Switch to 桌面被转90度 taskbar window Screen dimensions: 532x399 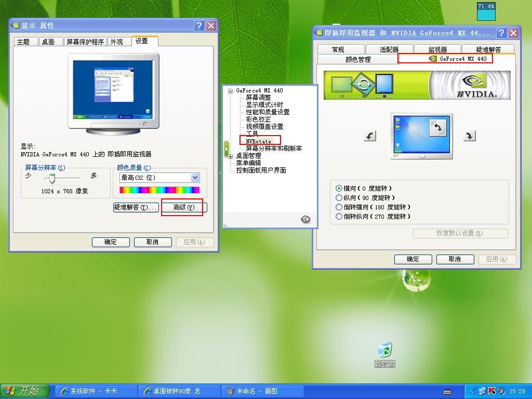[179, 391]
